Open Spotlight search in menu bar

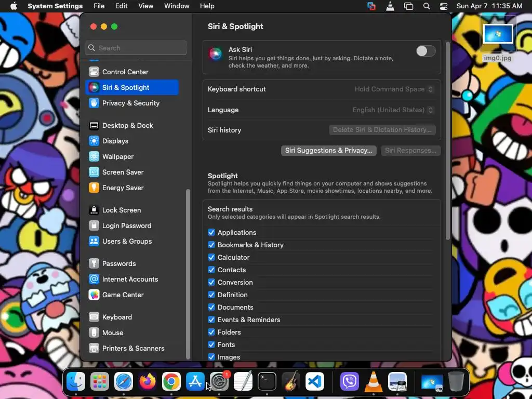(x=427, y=6)
